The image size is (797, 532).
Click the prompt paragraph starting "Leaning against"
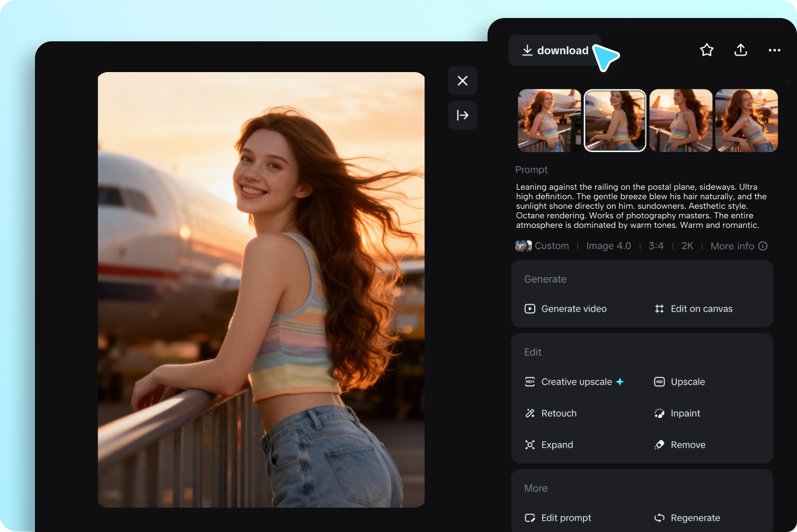point(641,206)
